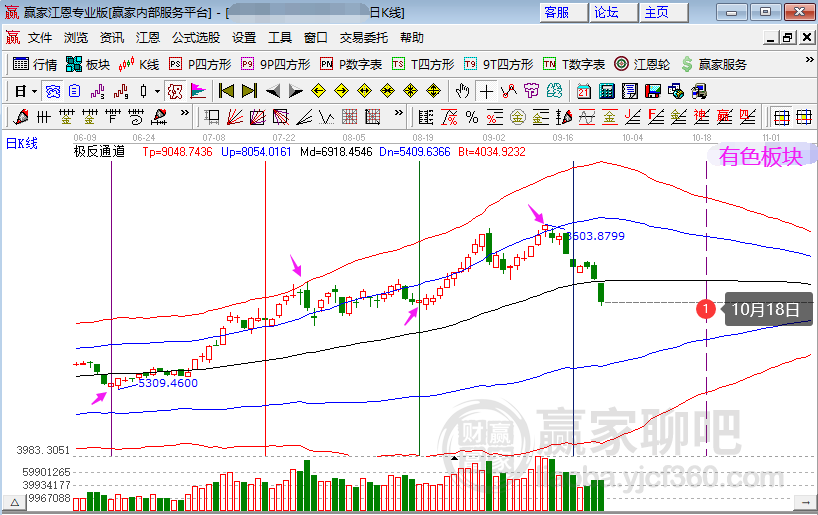818x515 pixels.
Task: Open the P四方形 tool
Action: tap(200, 64)
